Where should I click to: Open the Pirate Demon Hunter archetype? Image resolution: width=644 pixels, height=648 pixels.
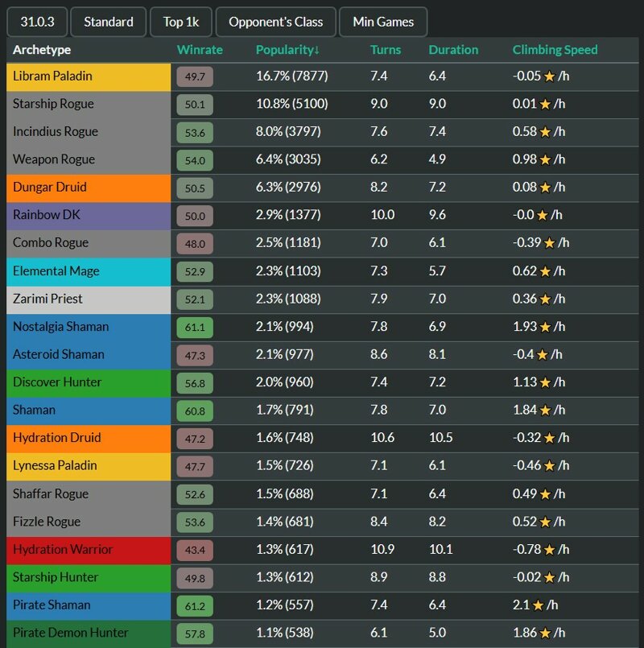click(89, 634)
